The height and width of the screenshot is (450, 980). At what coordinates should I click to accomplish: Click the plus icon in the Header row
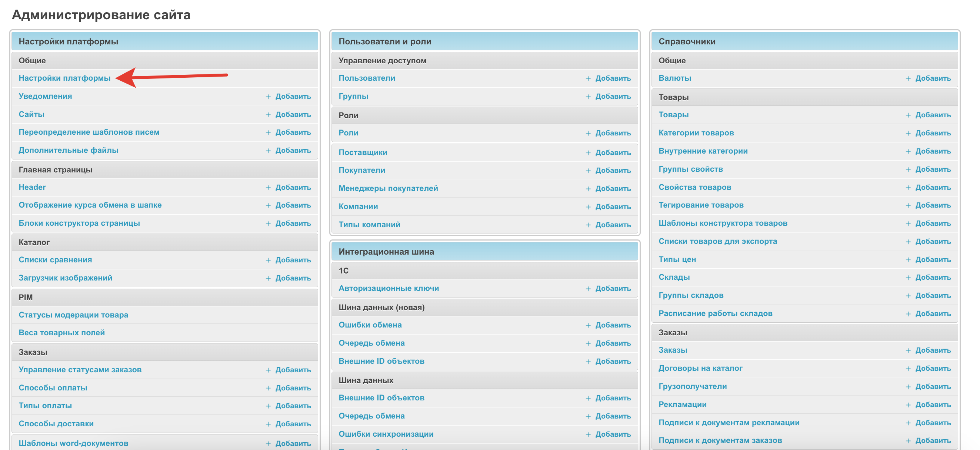pyautogui.click(x=268, y=187)
